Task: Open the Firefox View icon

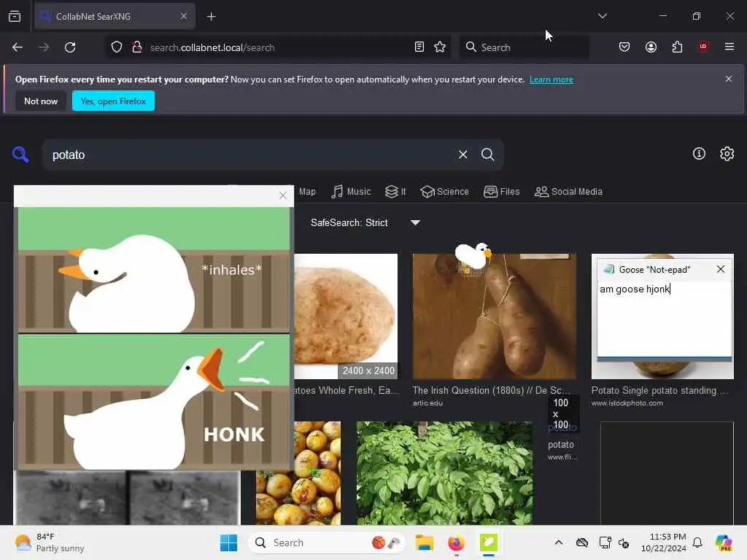Action: point(15,16)
